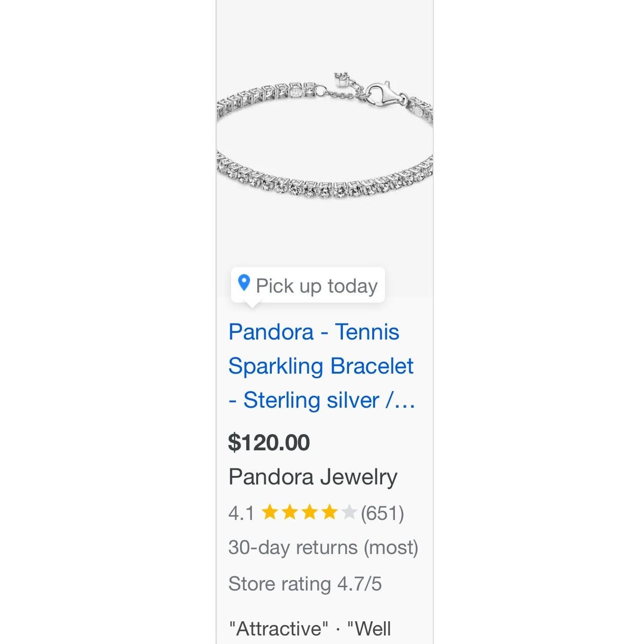Click the 30-day returns (most) text
644x644 pixels.
pyautogui.click(x=323, y=548)
